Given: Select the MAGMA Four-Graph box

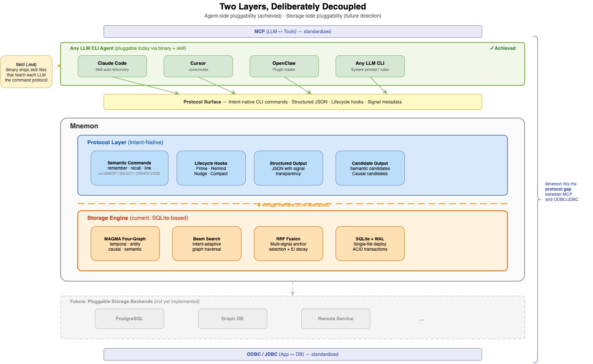Looking at the screenshot, I should point(125,243).
